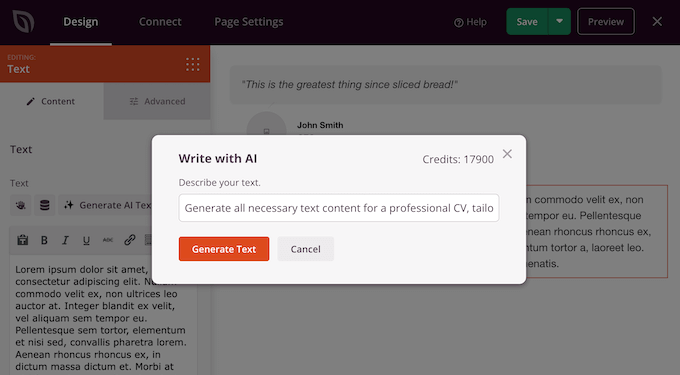
Task: Click the icon left of database icon
Action: pos(20,205)
